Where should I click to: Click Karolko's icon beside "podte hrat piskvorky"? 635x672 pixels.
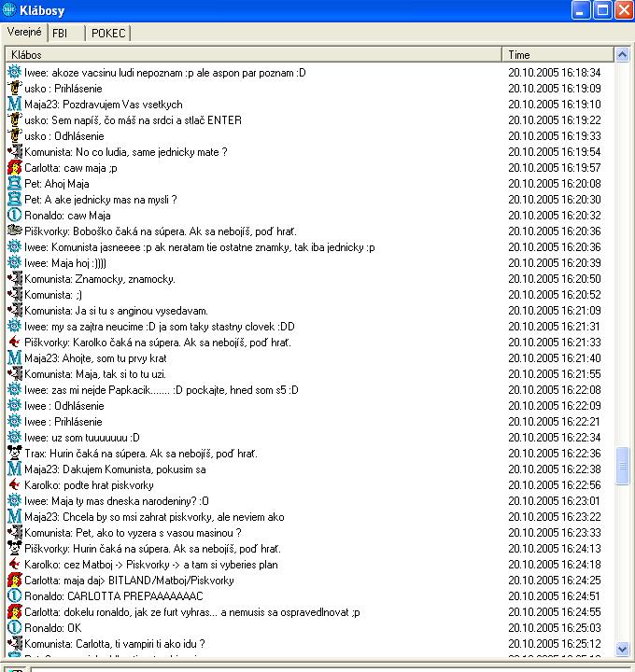[x=14, y=485]
